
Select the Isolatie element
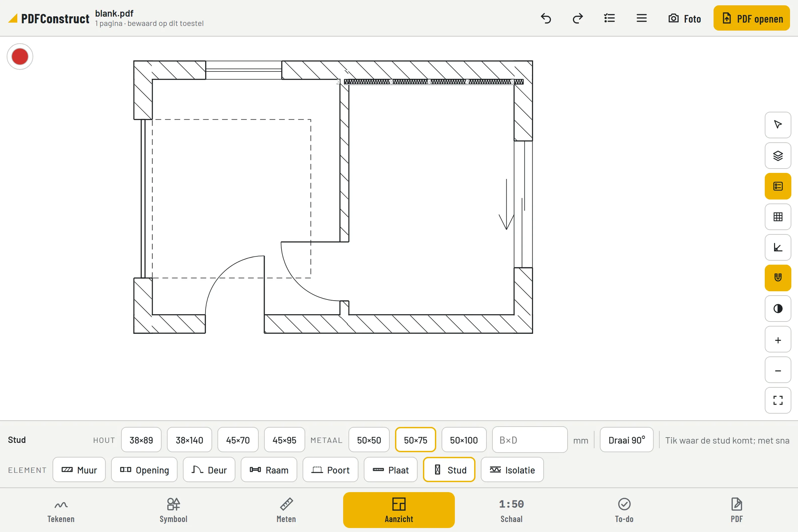[512, 470]
